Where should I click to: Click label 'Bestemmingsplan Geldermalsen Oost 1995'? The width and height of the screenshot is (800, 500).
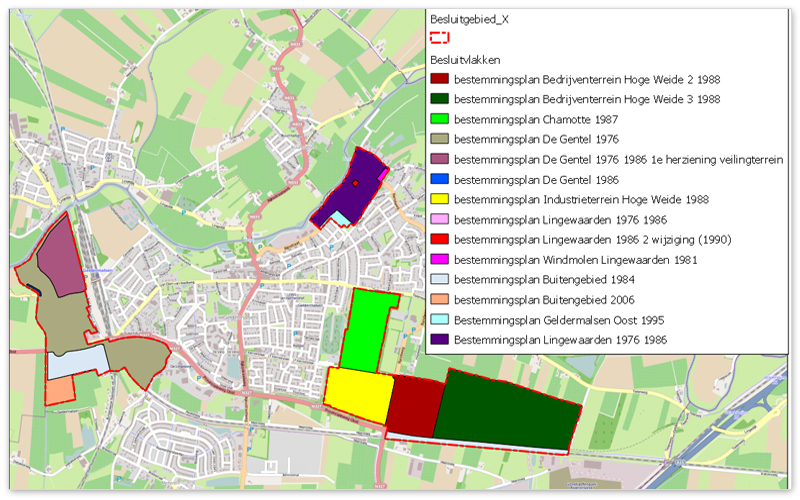click(559, 320)
